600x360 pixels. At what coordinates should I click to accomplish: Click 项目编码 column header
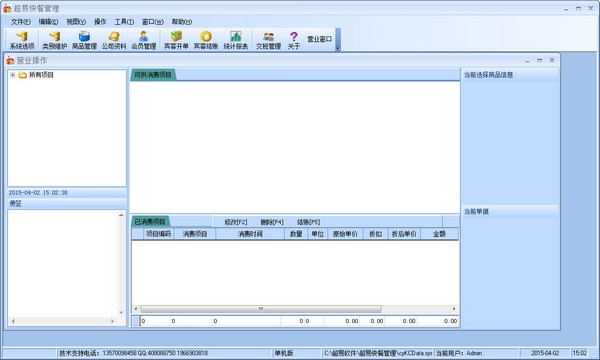point(158,234)
